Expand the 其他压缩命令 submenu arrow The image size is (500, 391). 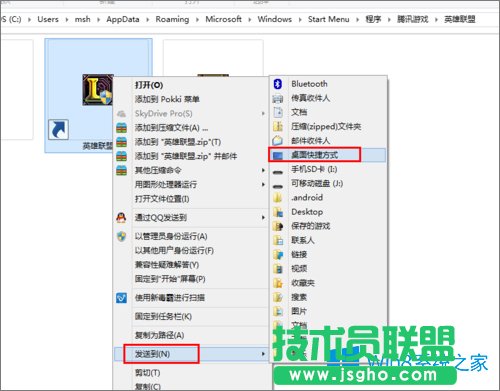(x=263, y=171)
